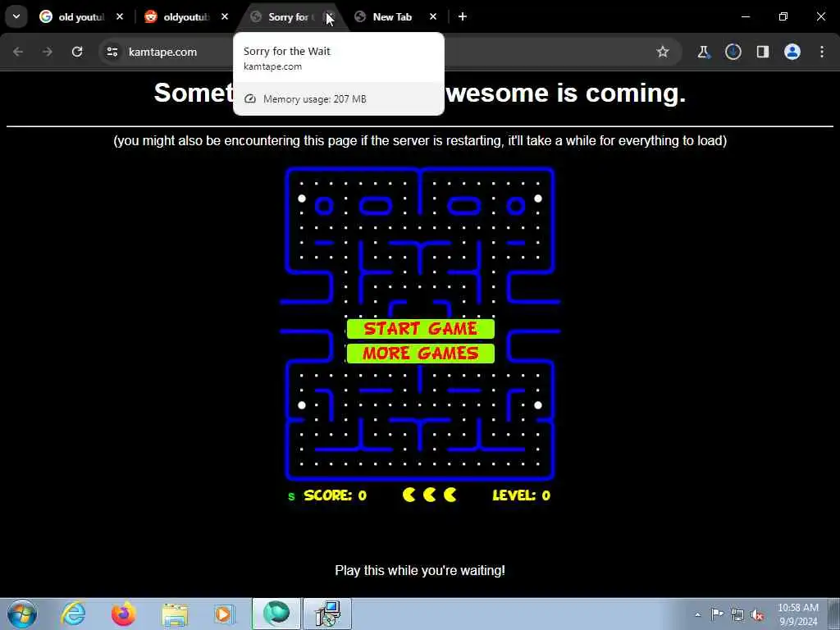Close the New Tab tab

tap(433, 16)
